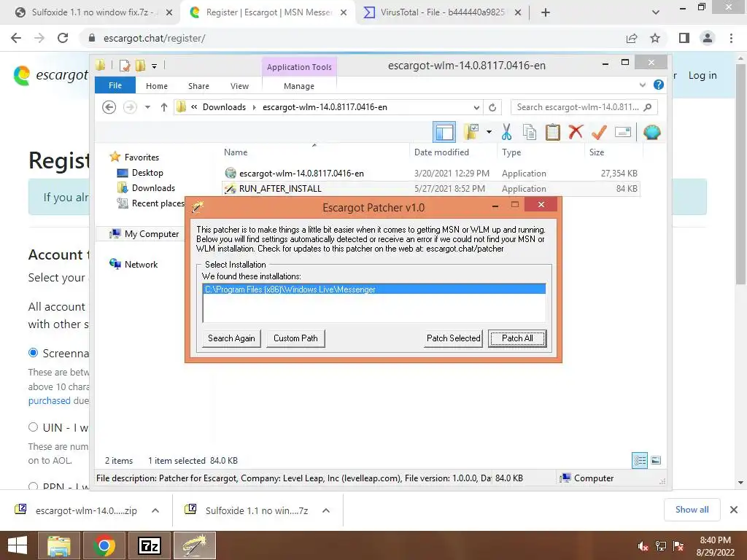Click the Rename icon in Explorer toolbar
Viewport: 747px width, 560px height.
(623, 132)
